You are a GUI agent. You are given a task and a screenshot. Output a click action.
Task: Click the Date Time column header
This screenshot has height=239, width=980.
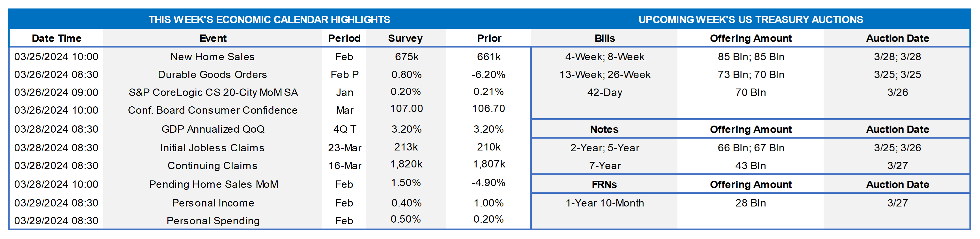(x=56, y=38)
